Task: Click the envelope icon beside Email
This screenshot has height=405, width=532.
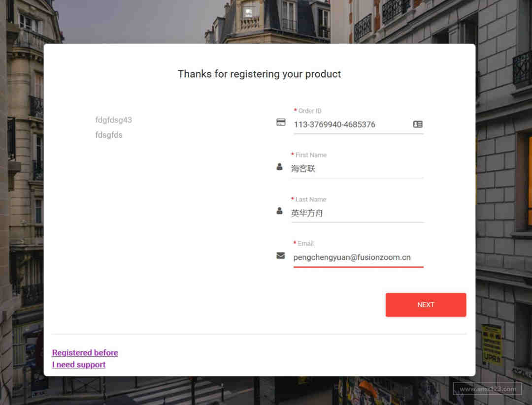Action: [281, 255]
